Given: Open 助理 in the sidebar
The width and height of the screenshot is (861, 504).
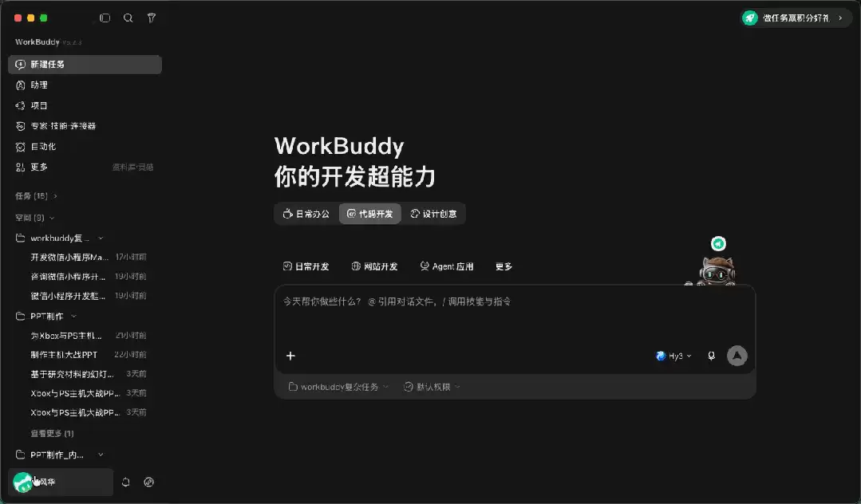Looking at the screenshot, I should tap(85, 85).
